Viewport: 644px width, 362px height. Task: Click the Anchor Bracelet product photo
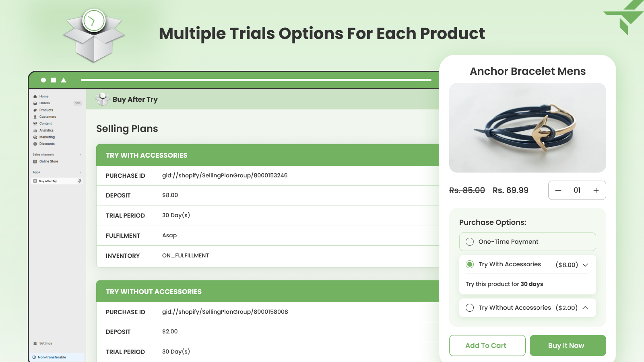coord(528,128)
